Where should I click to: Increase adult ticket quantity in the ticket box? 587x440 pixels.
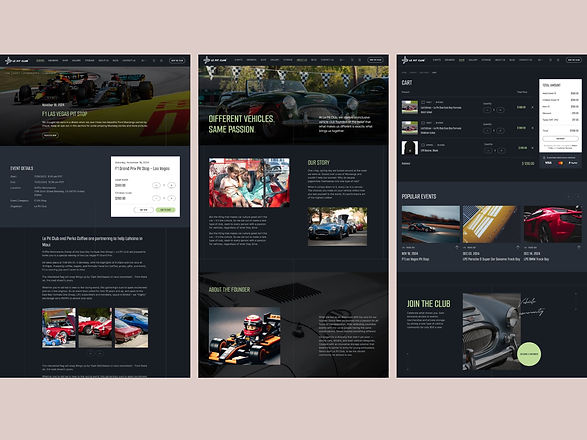coord(171,185)
